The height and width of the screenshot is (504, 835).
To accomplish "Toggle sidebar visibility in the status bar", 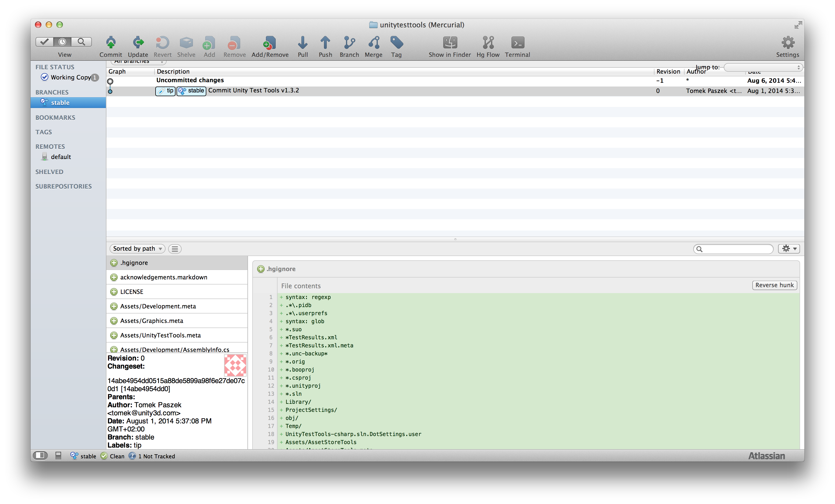I will pyautogui.click(x=40, y=455).
